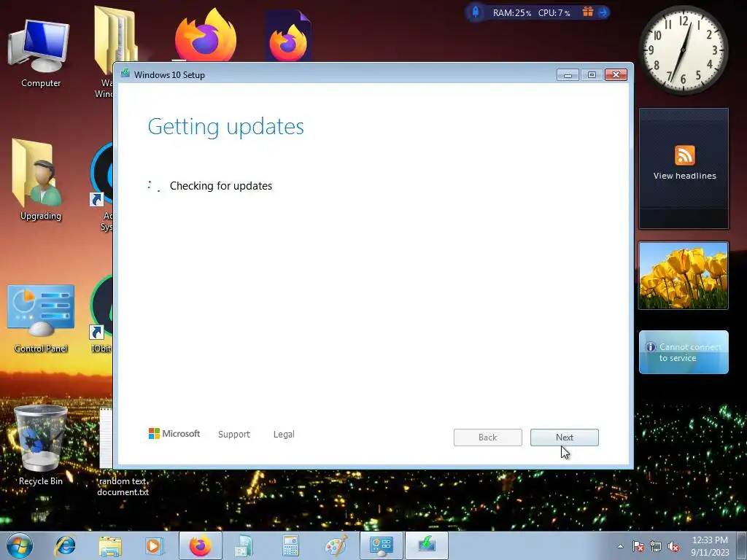Click the rocket boost icon in RAM widget

[x=476, y=12]
